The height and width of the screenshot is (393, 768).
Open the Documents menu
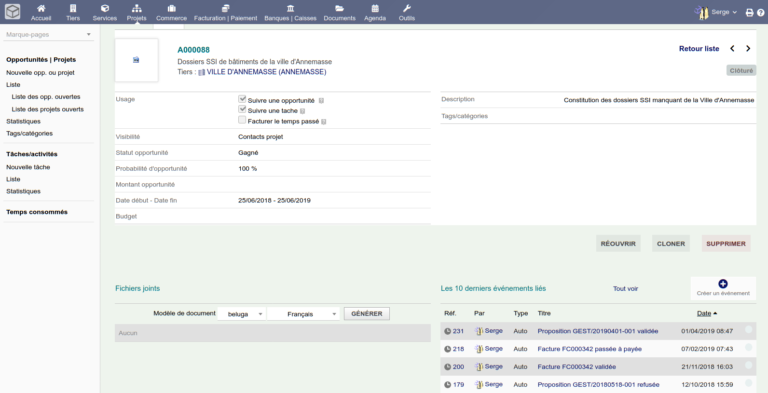339,12
